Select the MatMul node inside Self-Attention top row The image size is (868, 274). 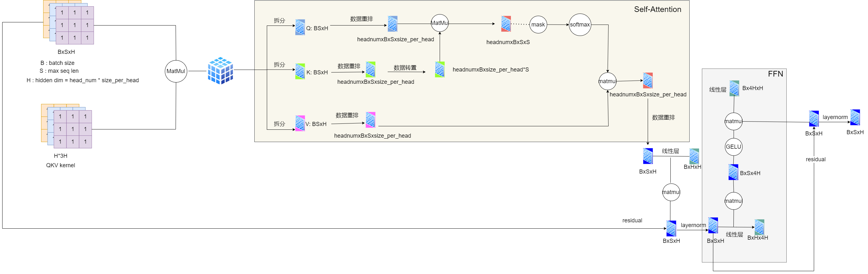[x=439, y=23]
